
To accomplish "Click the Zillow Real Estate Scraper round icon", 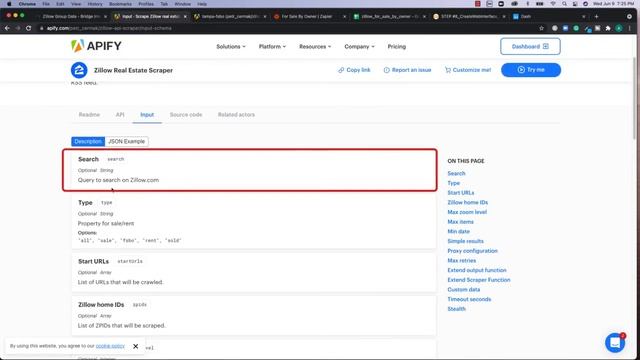I will pos(79,70).
